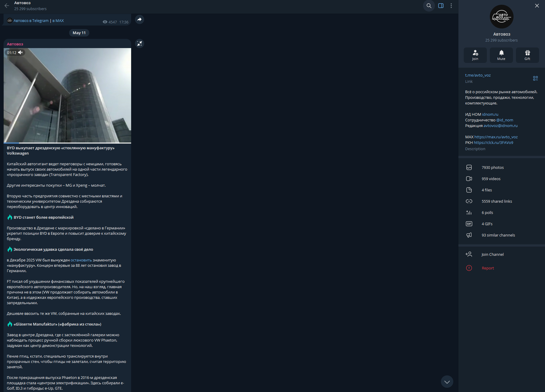Unmute the video with the speaker icon
This screenshot has height=392, width=545.
[20, 53]
